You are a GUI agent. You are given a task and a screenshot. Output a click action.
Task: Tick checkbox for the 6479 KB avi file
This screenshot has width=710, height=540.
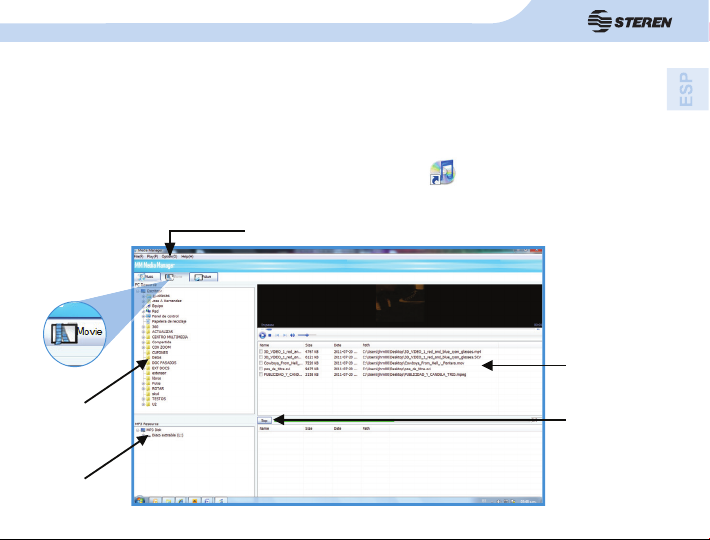click(261, 369)
